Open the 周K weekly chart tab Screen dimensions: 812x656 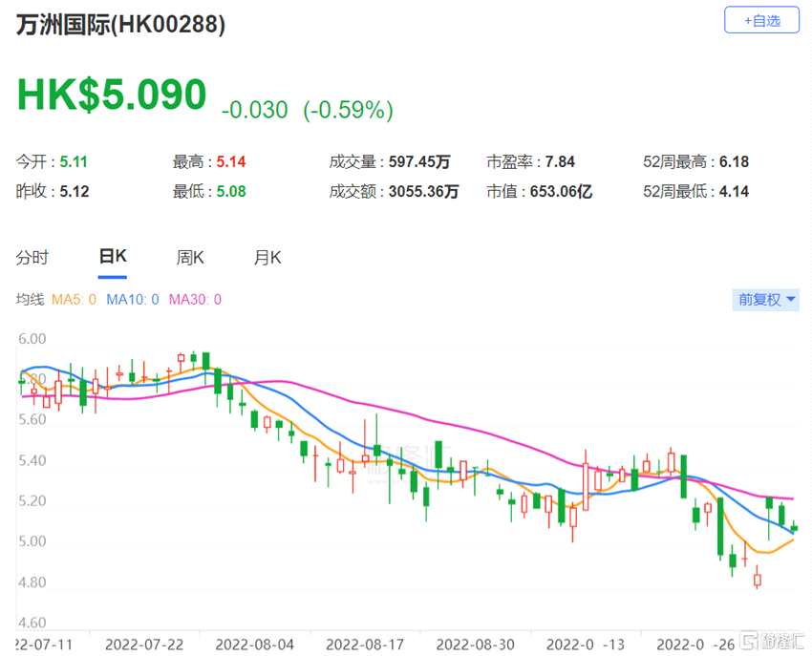190,257
